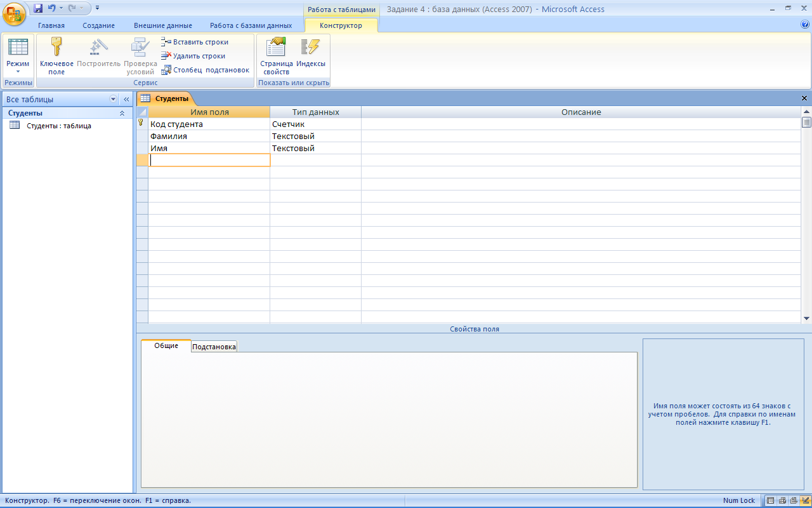The height and width of the screenshot is (508, 812).
Task: Select the Имя field name cell
Action: pyautogui.click(x=209, y=149)
